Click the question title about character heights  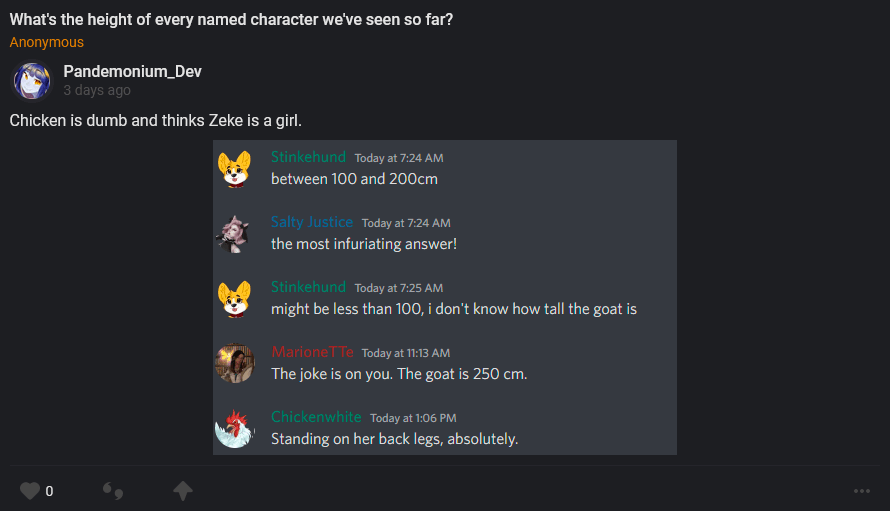click(x=231, y=19)
